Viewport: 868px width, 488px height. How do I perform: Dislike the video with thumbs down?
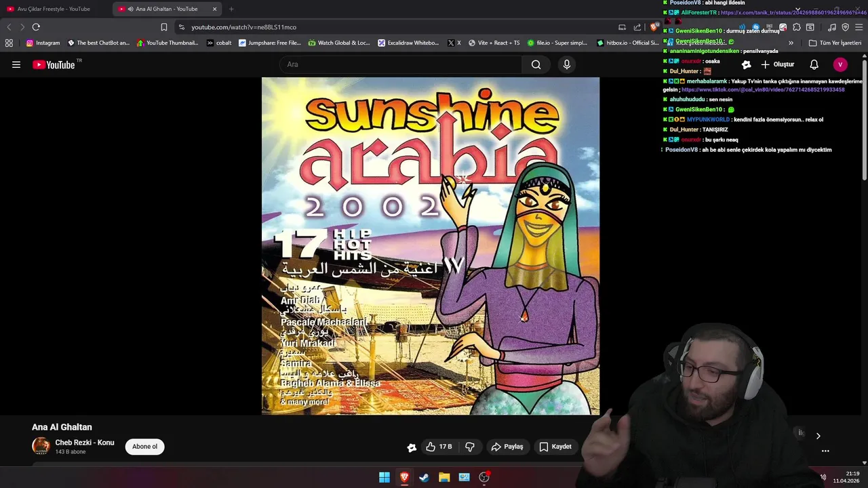click(x=470, y=447)
